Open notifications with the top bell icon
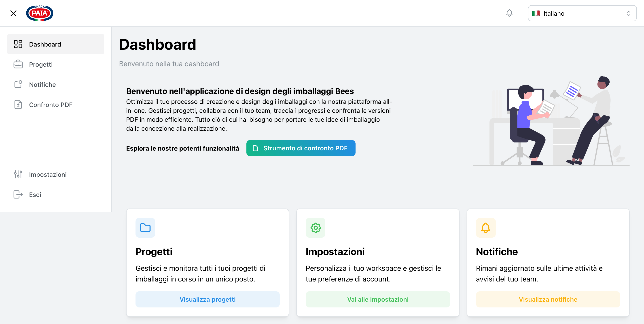 tap(509, 13)
